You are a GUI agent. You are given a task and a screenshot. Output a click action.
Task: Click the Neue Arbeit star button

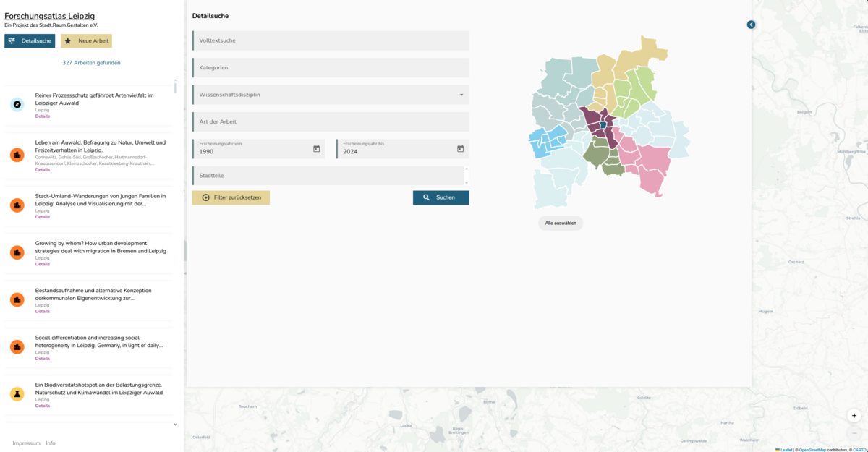point(86,41)
